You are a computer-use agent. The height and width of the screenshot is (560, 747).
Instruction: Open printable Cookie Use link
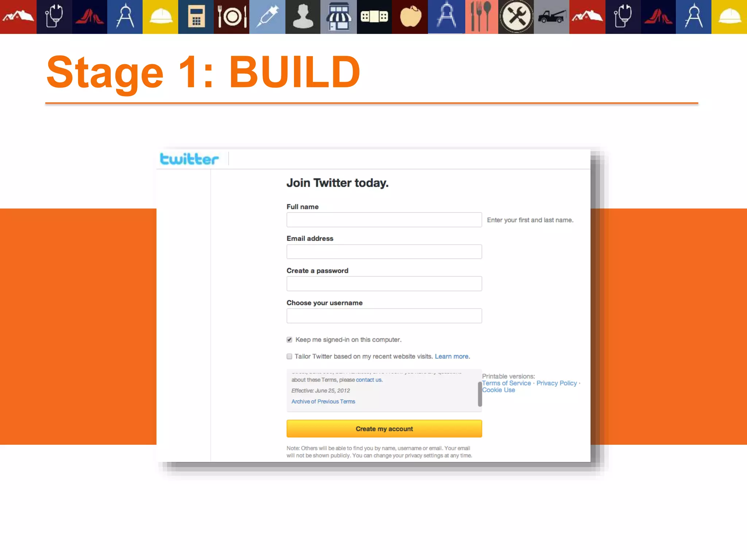click(499, 390)
